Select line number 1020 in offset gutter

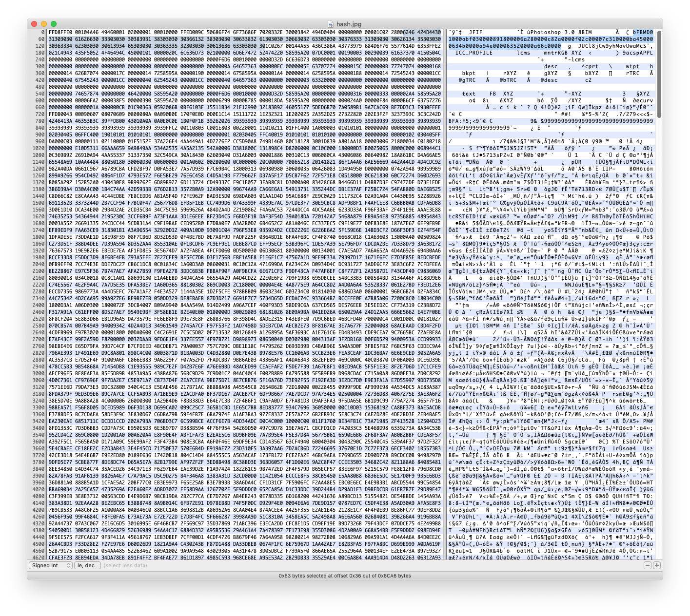pyautogui.click(x=38, y=149)
